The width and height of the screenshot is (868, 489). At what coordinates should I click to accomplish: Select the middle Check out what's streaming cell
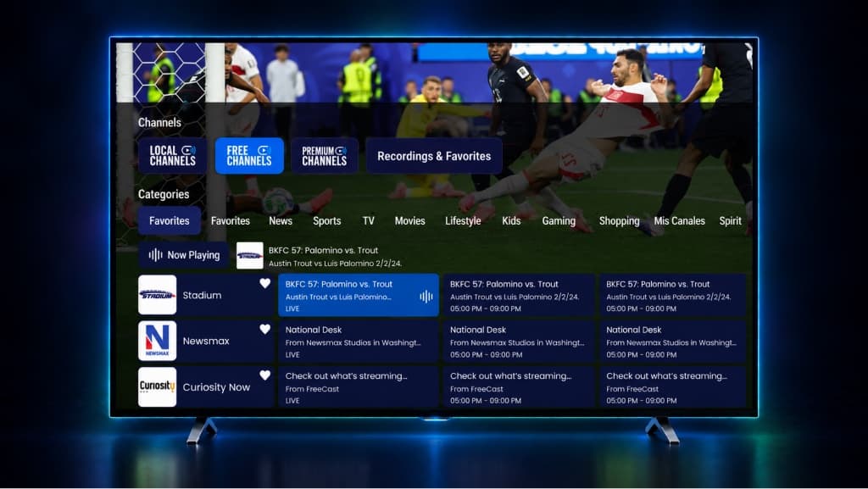pos(519,387)
